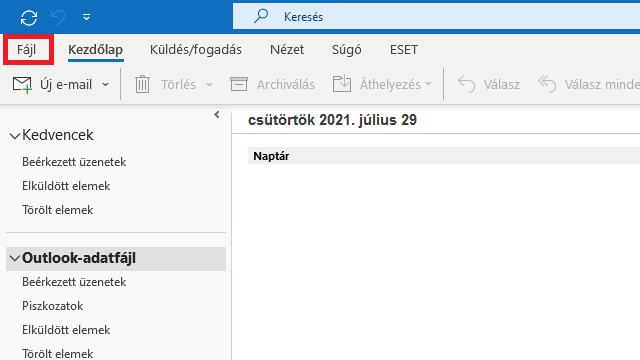Viewport: 640px width, 360px height.
Task: Click the Törlés trash can icon
Action: [142, 84]
